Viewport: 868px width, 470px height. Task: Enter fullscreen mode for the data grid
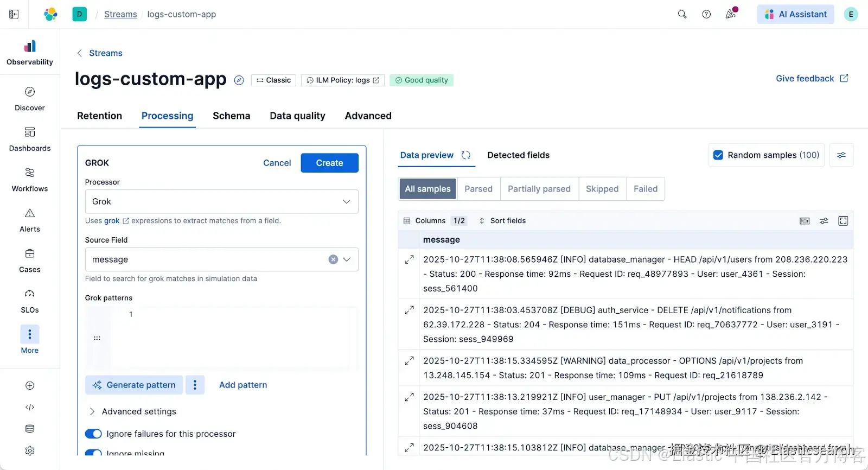point(843,221)
